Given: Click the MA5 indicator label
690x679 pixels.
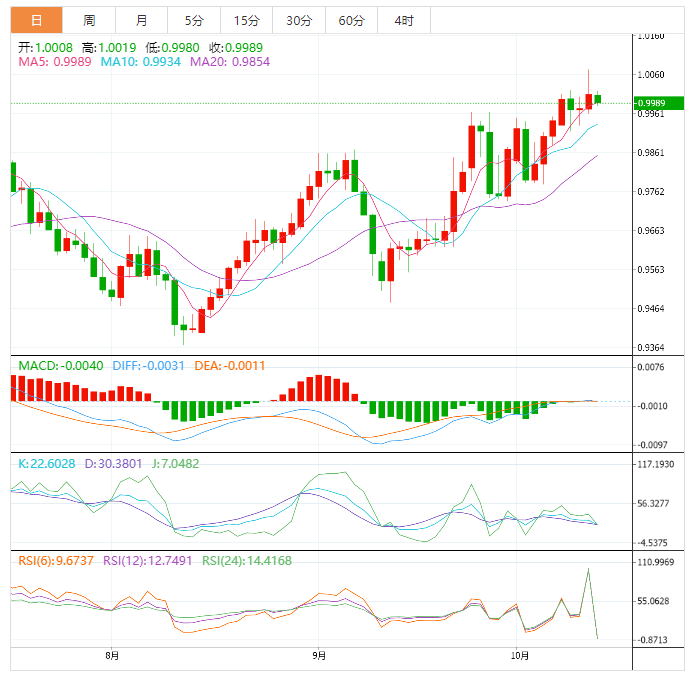Looking at the screenshot, I should point(55,62).
